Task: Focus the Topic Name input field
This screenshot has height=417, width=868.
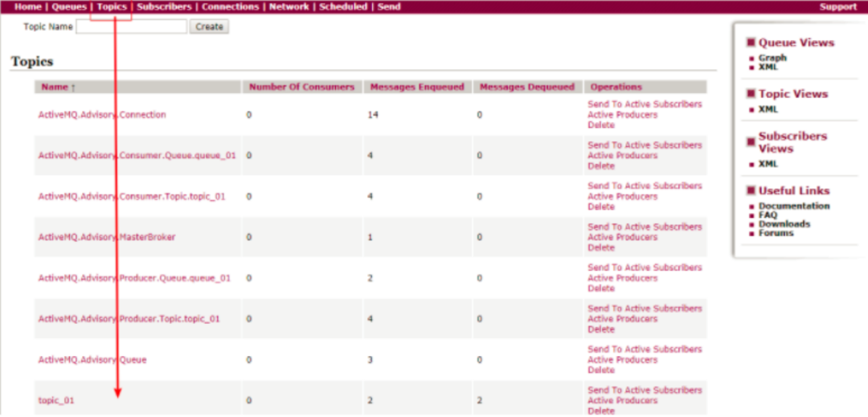Action: click(131, 27)
